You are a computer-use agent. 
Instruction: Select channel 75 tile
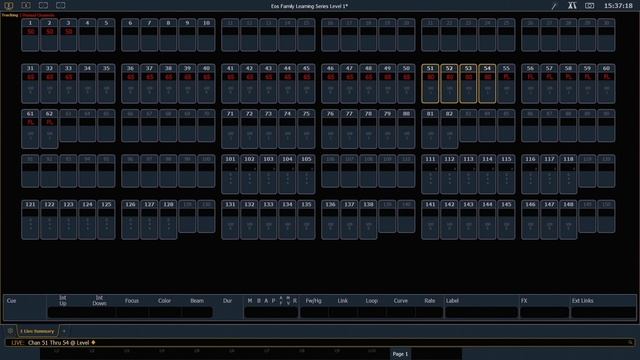point(306,129)
